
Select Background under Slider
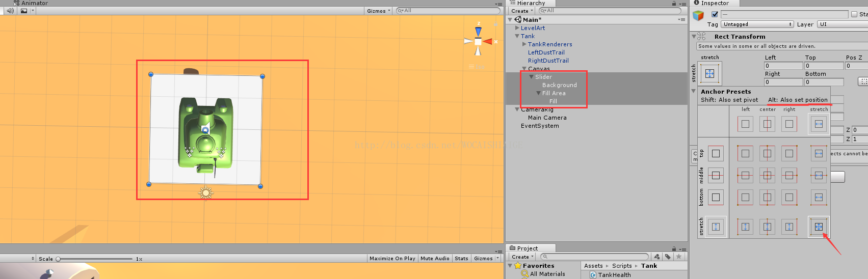pos(560,85)
